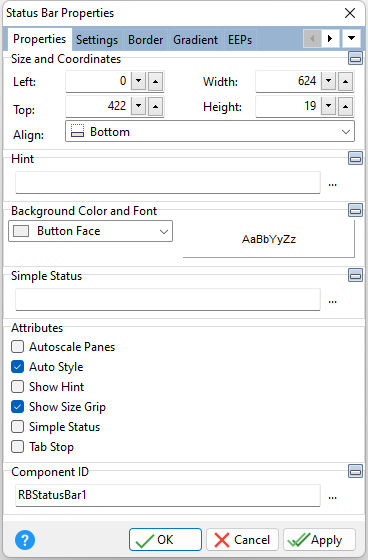
Task: Open the Align dropdown showing Bottom
Action: tap(210, 131)
